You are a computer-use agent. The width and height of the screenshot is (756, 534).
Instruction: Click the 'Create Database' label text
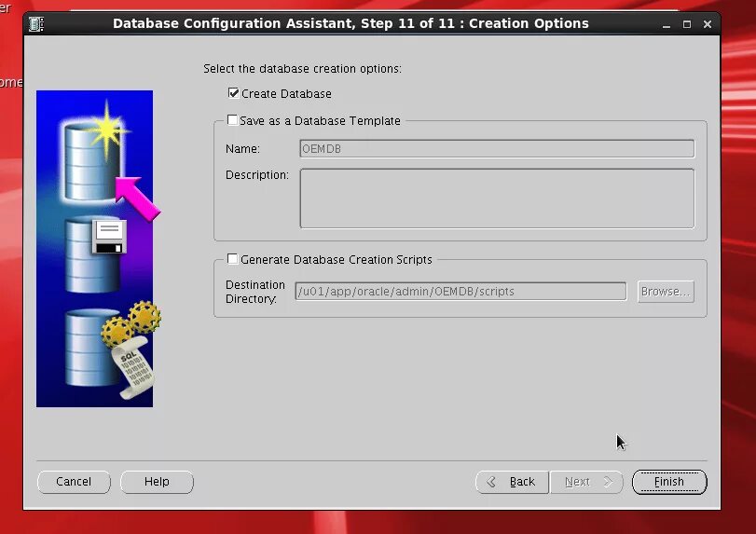(286, 93)
